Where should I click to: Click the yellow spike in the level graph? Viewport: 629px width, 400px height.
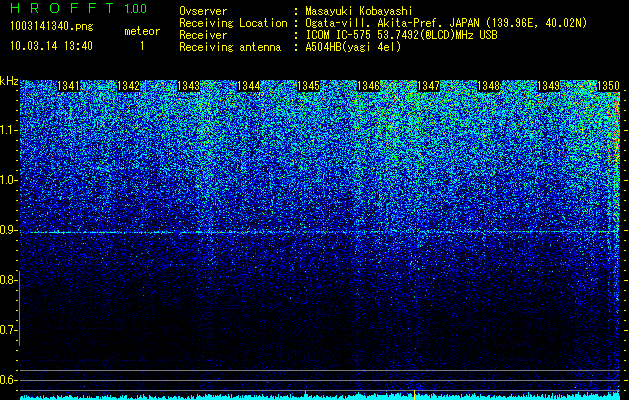[414, 395]
